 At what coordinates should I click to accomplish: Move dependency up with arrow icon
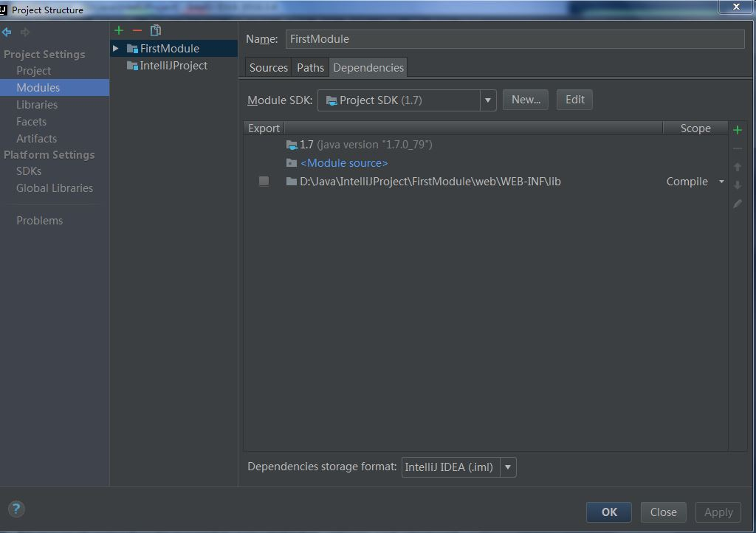(x=738, y=167)
